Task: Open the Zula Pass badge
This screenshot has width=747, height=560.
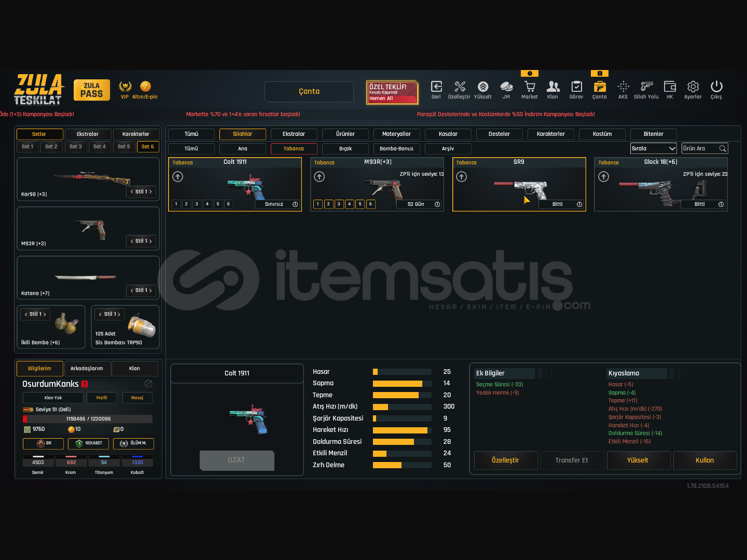Action: point(92,90)
